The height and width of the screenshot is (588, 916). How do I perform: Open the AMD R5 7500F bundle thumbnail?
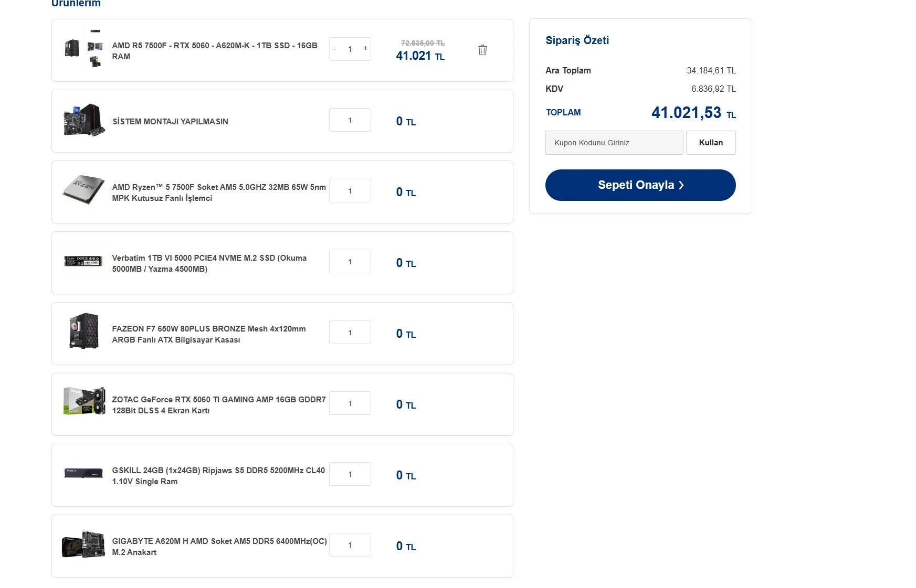83,49
